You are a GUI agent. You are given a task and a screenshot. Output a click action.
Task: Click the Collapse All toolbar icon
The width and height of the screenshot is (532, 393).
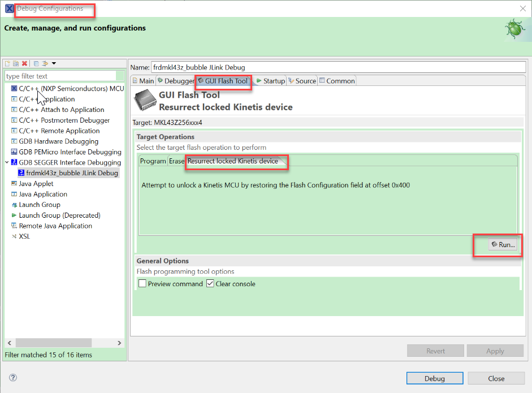[x=36, y=63]
